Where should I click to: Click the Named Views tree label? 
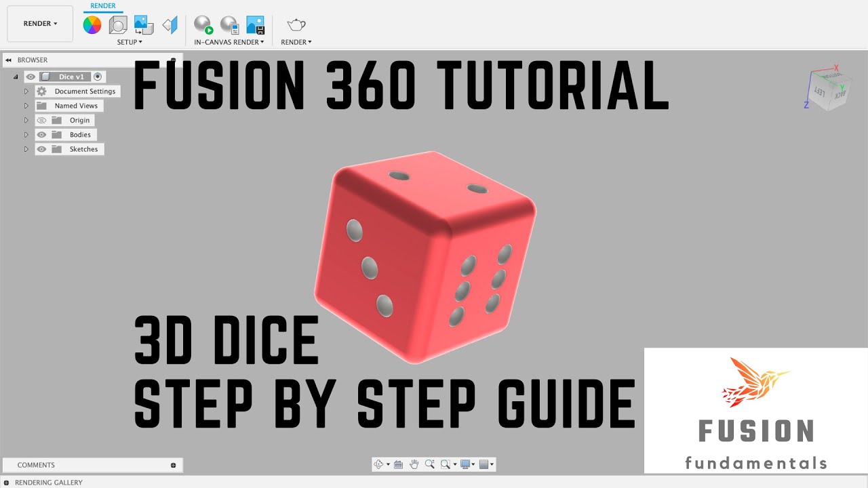pos(76,106)
